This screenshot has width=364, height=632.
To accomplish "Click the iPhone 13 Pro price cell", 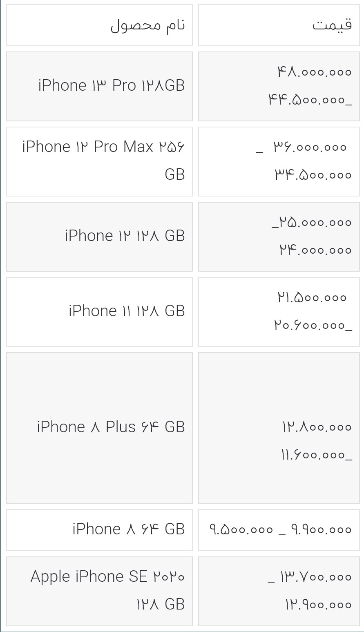I will click(x=279, y=86).
